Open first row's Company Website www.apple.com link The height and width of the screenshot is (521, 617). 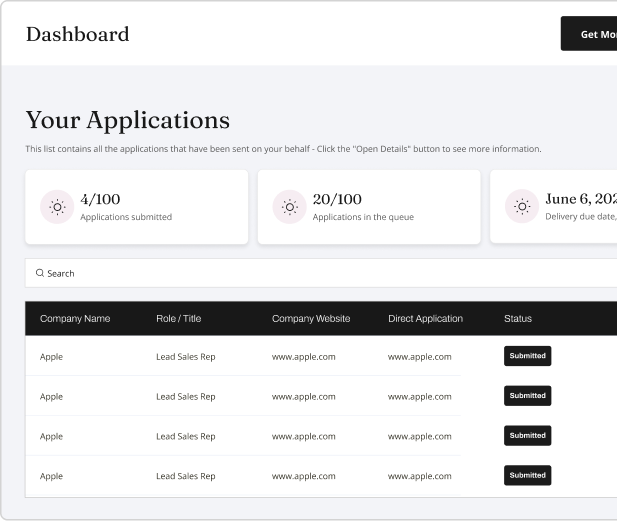[303, 357]
